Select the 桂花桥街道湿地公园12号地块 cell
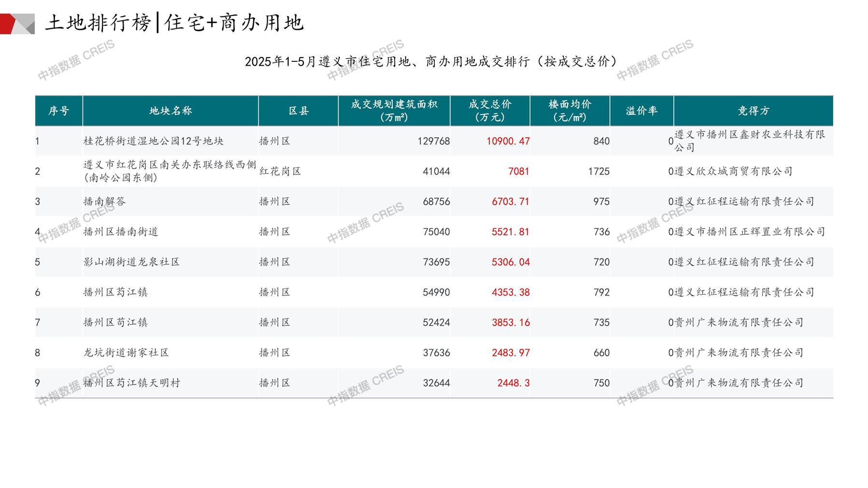Screen dimensions: 868x488 (x=154, y=141)
